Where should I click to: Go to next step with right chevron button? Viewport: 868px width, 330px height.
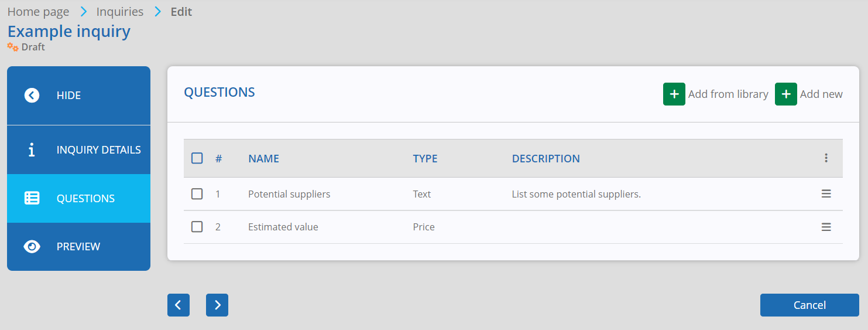[217, 305]
